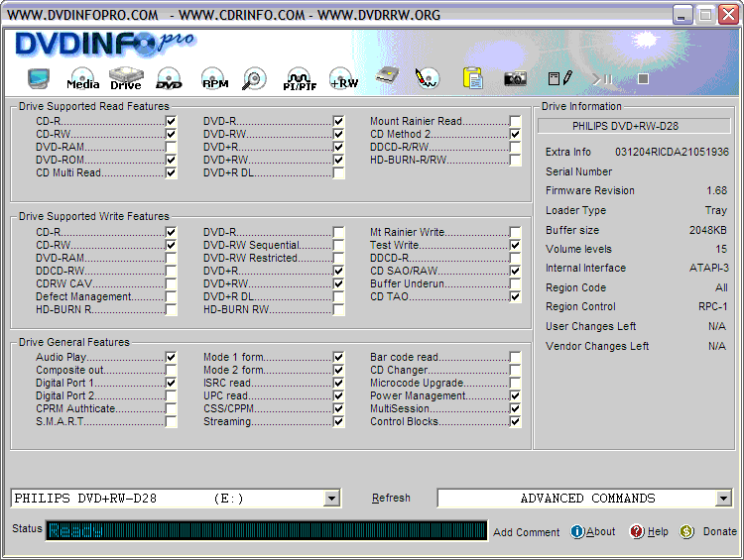The height and width of the screenshot is (560, 744).
Task: Open the computer monitor system info icon
Action: coord(38,78)
